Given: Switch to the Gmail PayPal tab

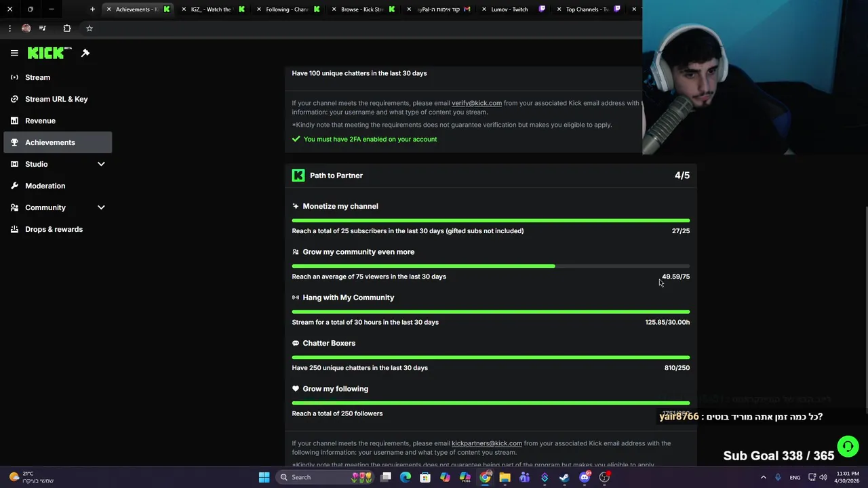Looking at the screenshot, I should click(438, 9).
